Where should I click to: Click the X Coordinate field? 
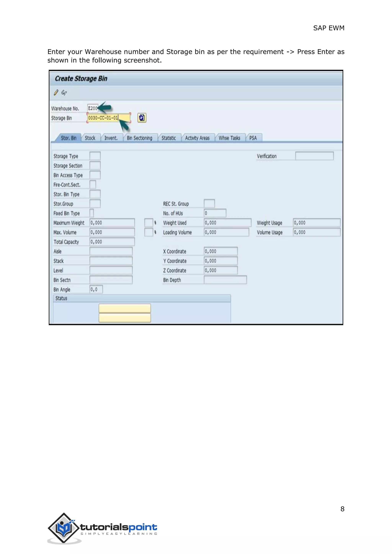pos(220,251)
